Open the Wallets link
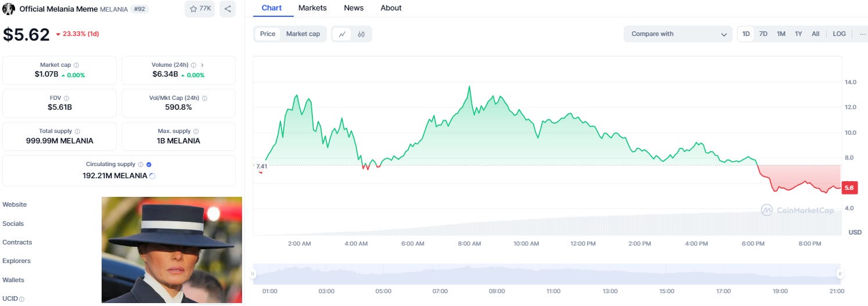This screenshot has width=868, height=306. click(13, 280)
